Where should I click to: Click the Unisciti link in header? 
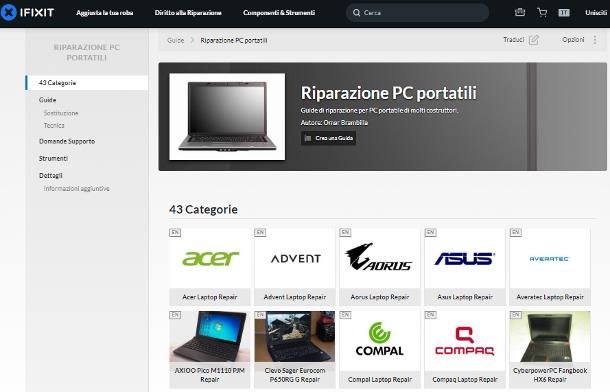(596, 13)
